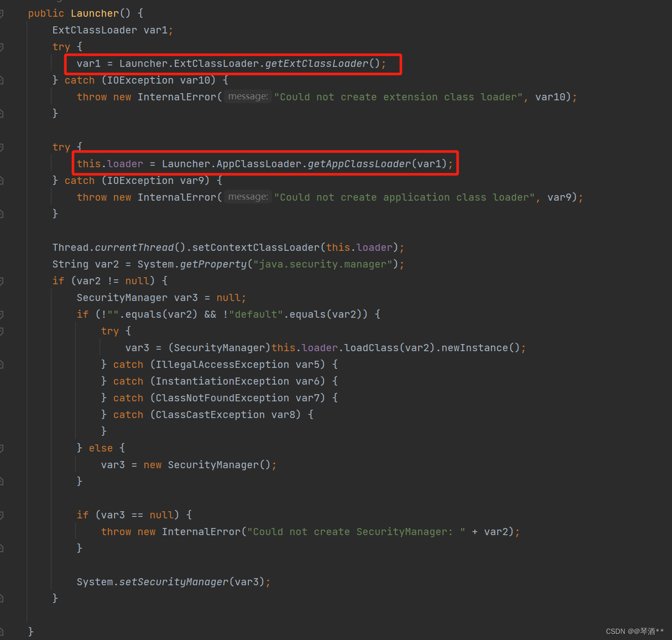The image size is (672, 640).
Task: Click the IllegalAccessException type
Action: [222, 365]
